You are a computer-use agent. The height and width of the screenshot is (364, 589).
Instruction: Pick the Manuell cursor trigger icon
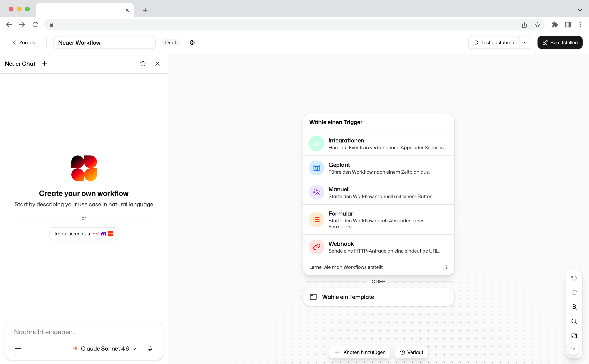[316, 192]
